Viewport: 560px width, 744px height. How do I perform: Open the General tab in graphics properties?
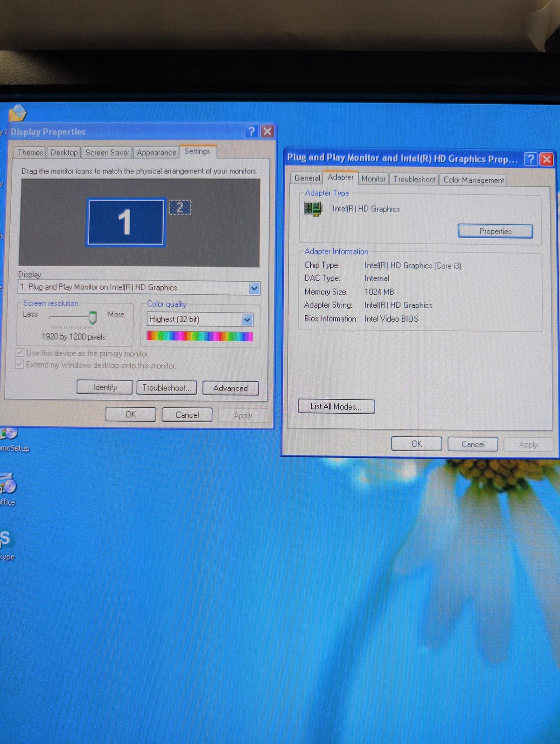tap(307, 178)
